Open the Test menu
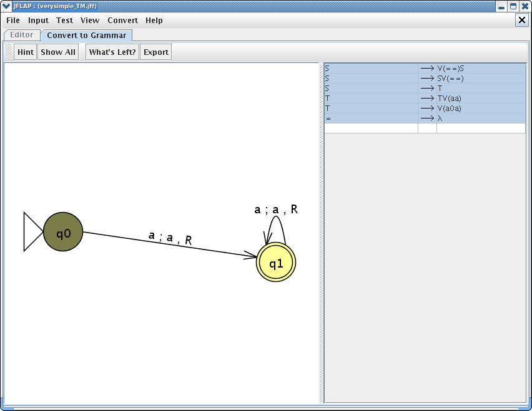This screenshot has height=411, width=532. [x=64, y=21]
